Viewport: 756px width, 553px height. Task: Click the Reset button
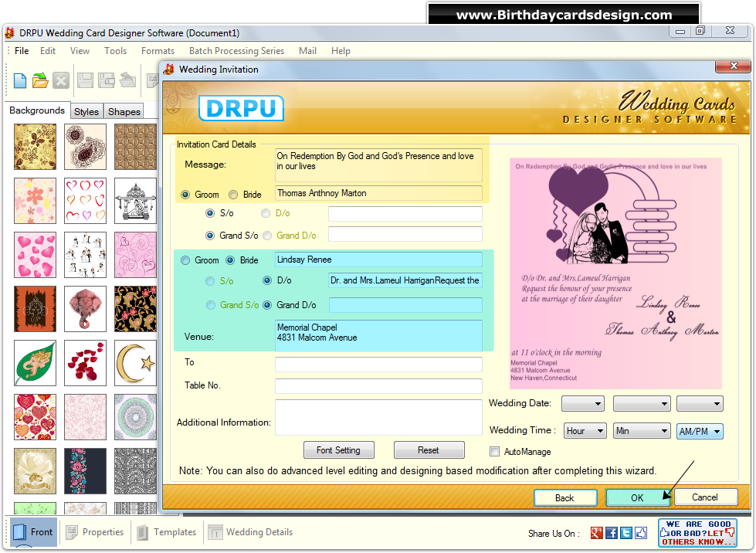pyautogui.click(x=429, y=450)
